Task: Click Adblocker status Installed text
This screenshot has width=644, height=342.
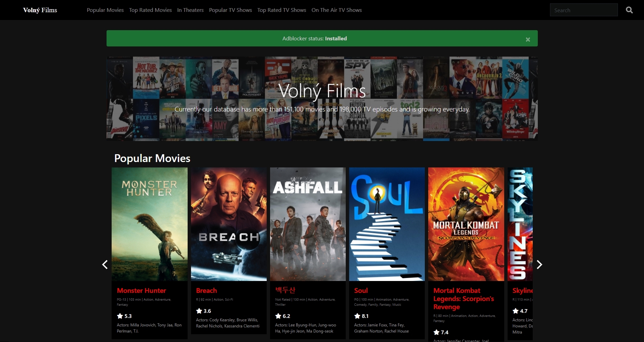Action: point(315,38)
